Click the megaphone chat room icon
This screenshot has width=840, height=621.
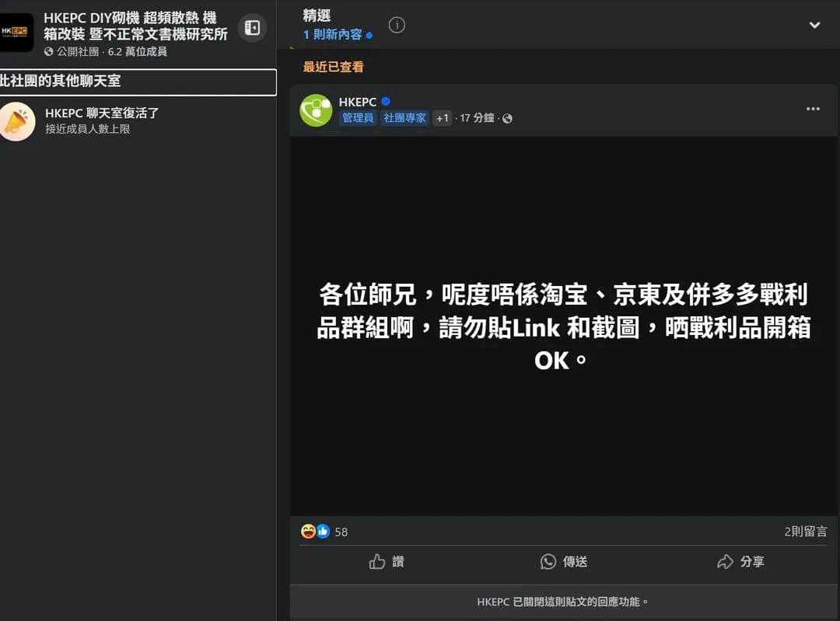tap(17, 121)
